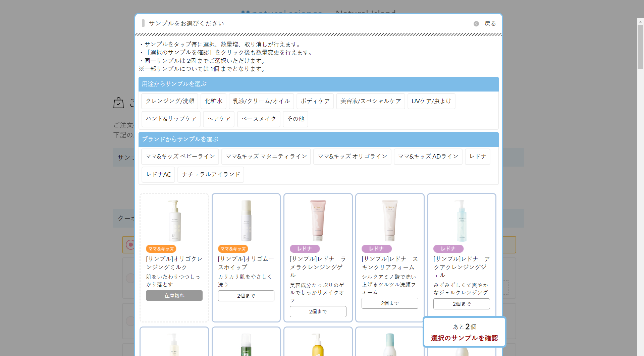Add メラクレンジングゲル via 2個まで button
644x356 pixels.
pos(318,312)
